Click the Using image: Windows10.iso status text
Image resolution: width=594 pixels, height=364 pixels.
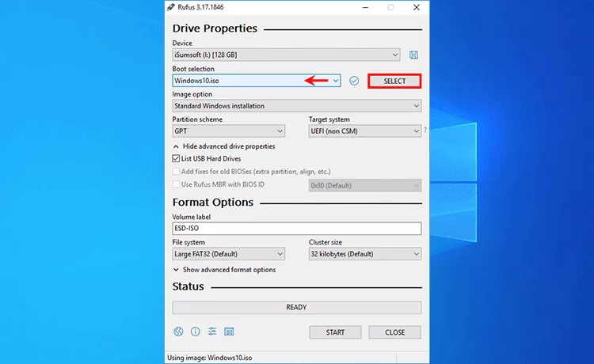(x=210, y=358)
